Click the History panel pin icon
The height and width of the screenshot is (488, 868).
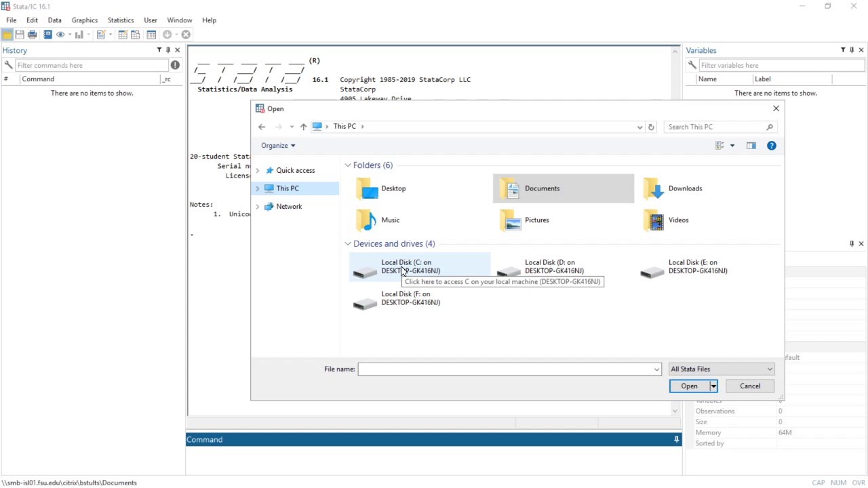(x=168, y=50)
